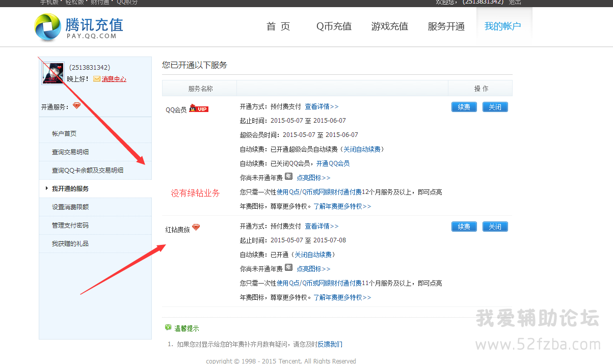
Task: Click 超级会员时间 date range text
Action: [299, 135]
